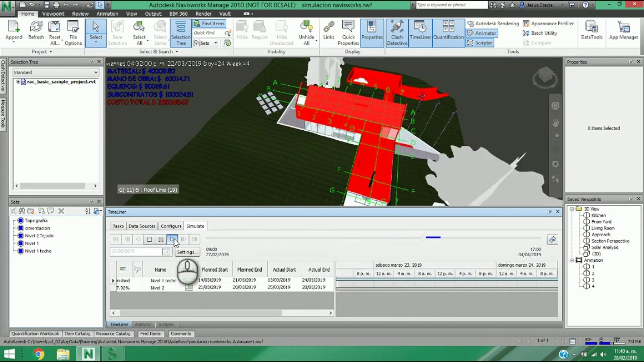Image resolution: width=644 pixels, height=362 pixels.
Task: Expand the Project ribbon panel
Action: 42,51
